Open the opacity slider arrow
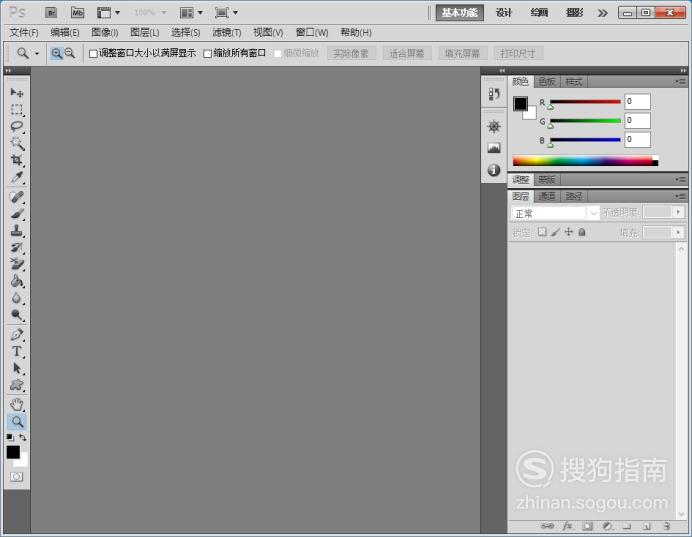This screenshot has height=537, width=692. tap(678, 212)
